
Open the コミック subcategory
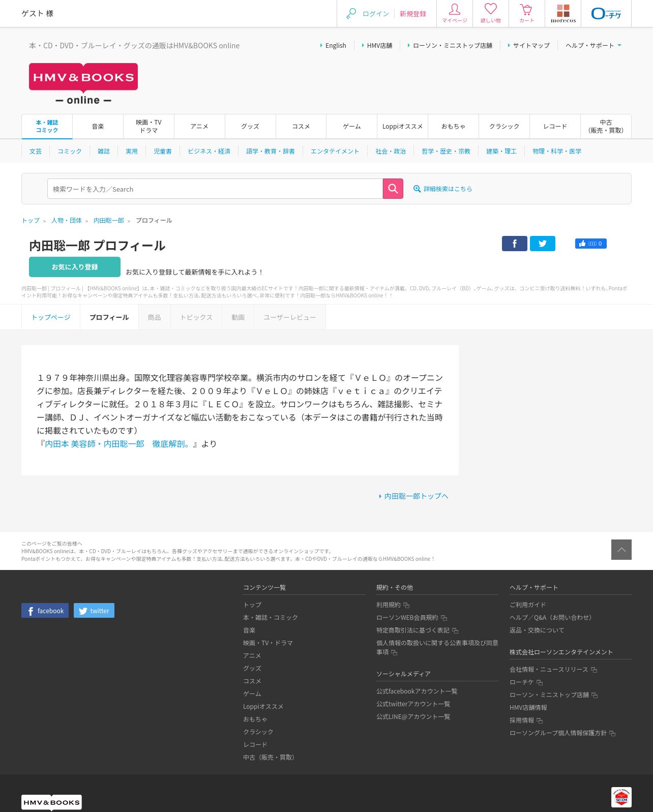70,151
